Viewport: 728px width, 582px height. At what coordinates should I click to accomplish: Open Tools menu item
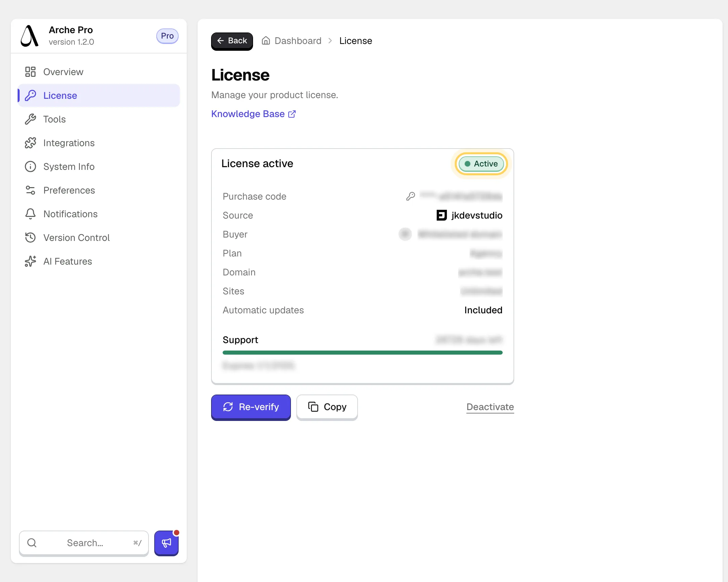click(99, 119)
